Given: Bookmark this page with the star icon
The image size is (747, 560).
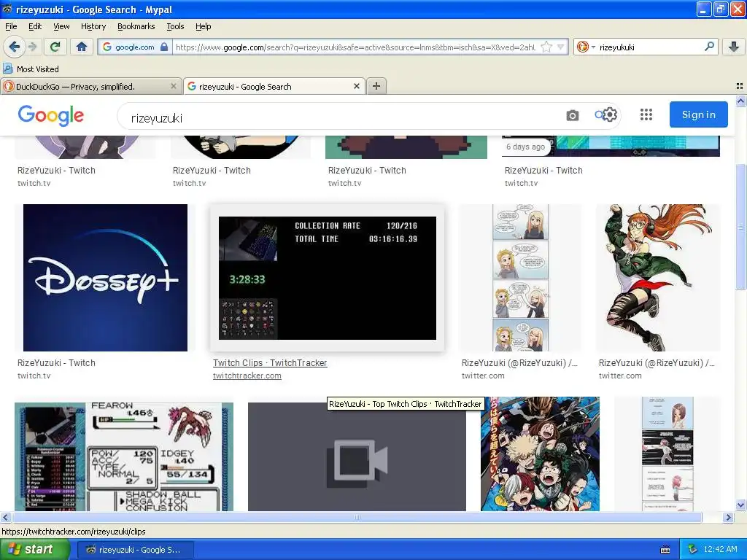Looking at the screenshot, I should (546, 47).
